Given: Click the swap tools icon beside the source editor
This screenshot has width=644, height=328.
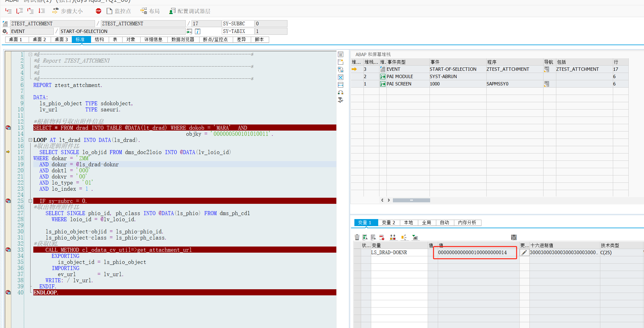Looking at the screenshot, I should tap(341, 70).
